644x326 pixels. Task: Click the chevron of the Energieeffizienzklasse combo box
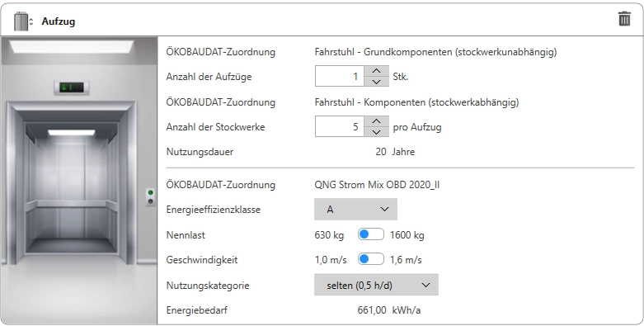[384, 210]
